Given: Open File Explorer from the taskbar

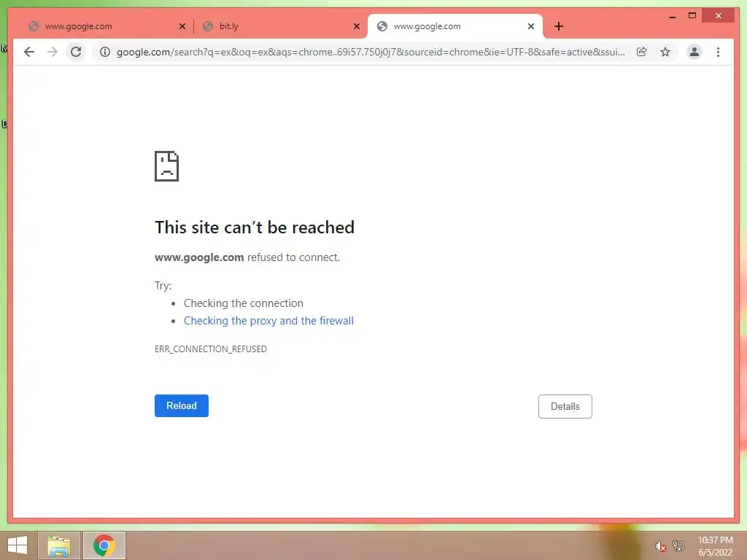Looking at the screenshot, I should tap(59, 545).
